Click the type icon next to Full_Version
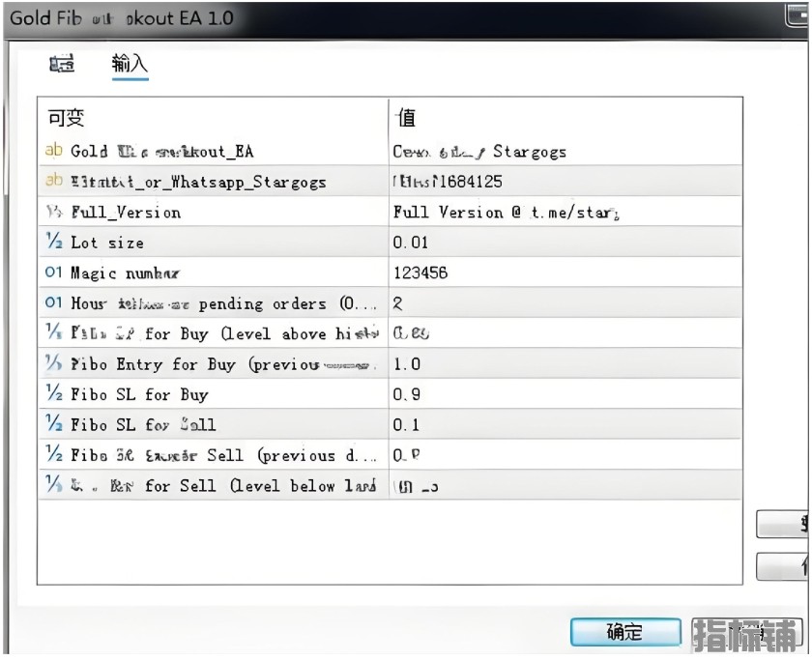Viewport: 812px width, 660px height. click(x=53, y=212)
